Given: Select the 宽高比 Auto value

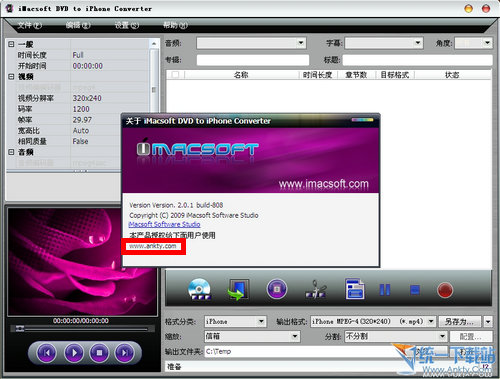Looking at the screenshot, I should 81,130.
